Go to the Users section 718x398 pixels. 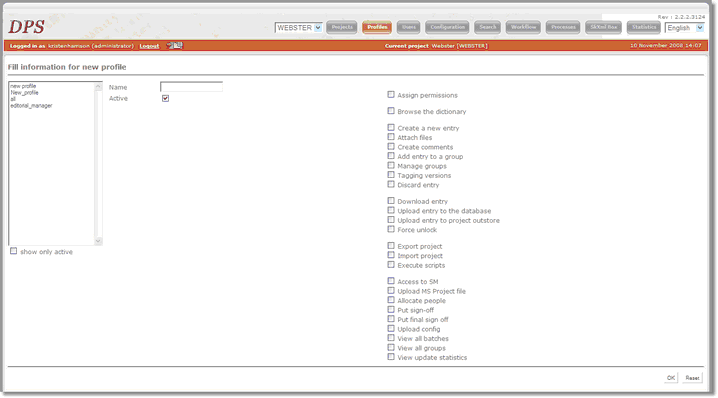(408, 27)
